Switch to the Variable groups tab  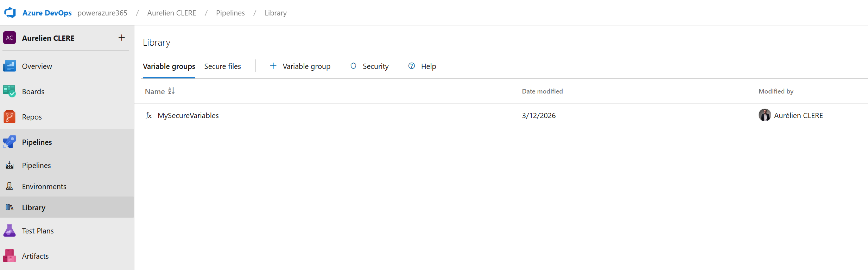[x=169, y=66]
